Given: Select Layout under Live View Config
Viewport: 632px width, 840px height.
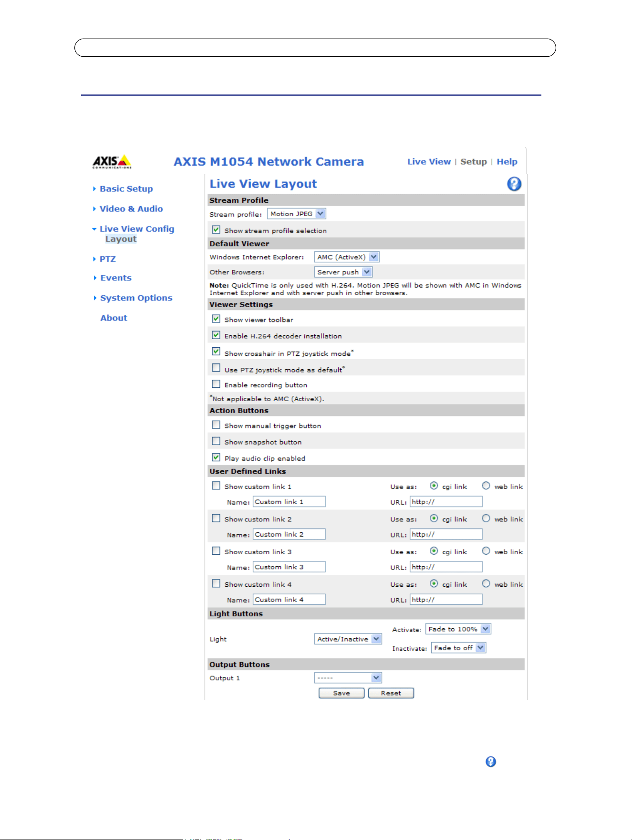Looking at the screenshot, I should [121, 239].
